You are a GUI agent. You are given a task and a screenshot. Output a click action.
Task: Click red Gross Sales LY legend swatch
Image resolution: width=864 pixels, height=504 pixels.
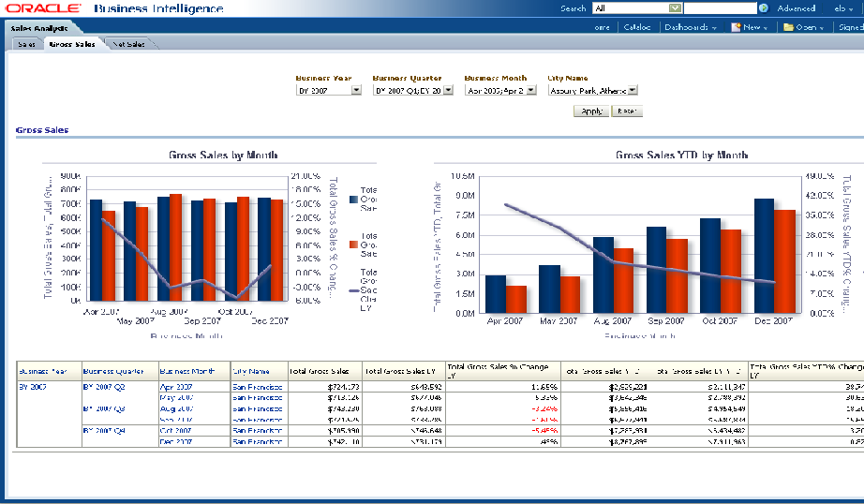click(354, 245)
